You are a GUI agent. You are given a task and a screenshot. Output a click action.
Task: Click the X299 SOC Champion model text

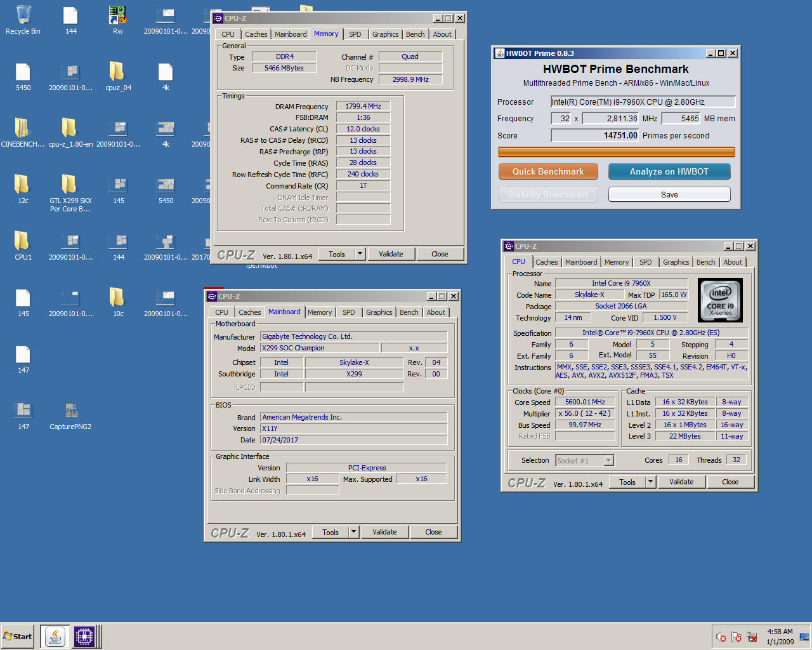coord(293,348)
